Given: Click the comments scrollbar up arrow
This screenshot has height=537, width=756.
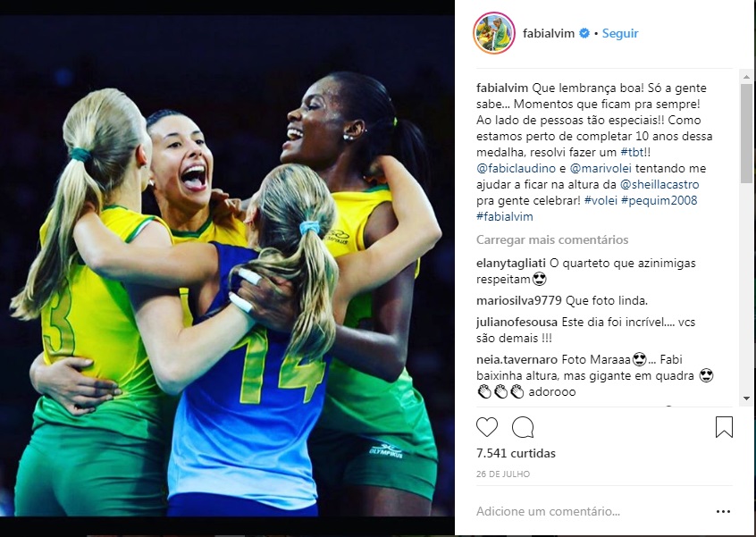Looking at the screenshot, I should (x=746, y=77).
